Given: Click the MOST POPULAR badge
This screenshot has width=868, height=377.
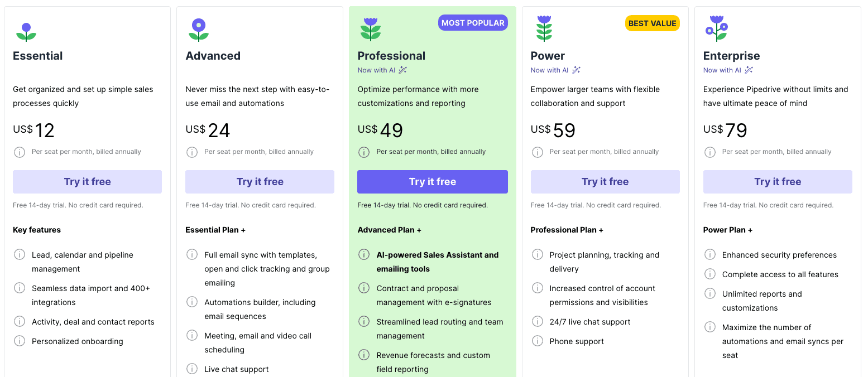Looking at the screenshot, I should [473, 23].
